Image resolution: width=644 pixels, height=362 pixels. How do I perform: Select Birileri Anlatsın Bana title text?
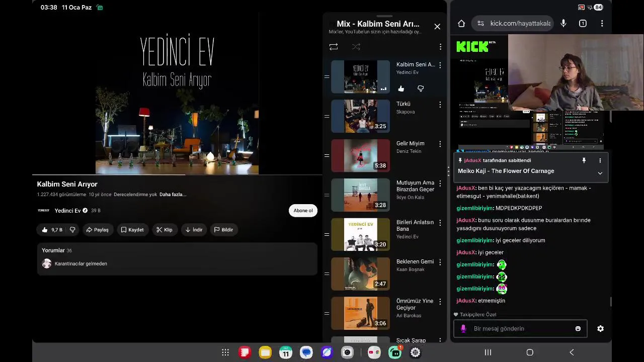tap(415, 225)
